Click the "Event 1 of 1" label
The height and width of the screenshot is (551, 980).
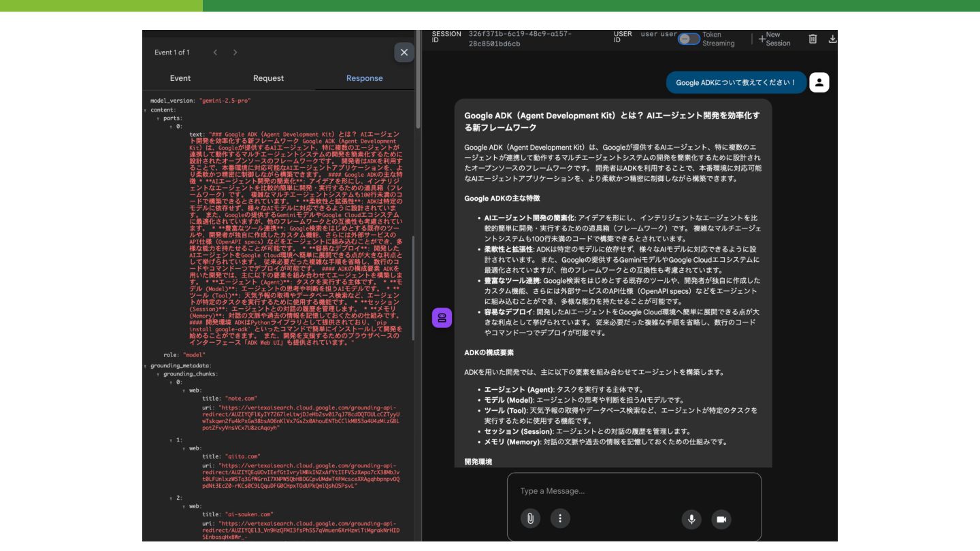(172, 52)
